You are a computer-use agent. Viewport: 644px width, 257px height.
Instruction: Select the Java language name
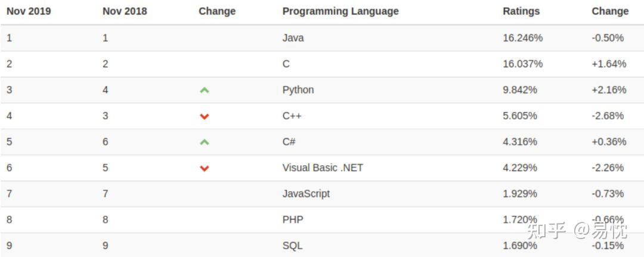pyautogui.click(x=293, y=38)
